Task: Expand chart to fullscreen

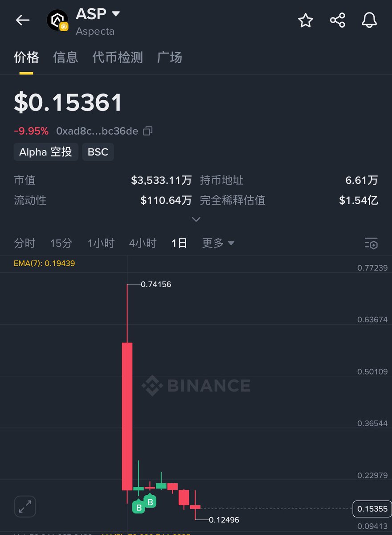Action: tap(25, 506)
